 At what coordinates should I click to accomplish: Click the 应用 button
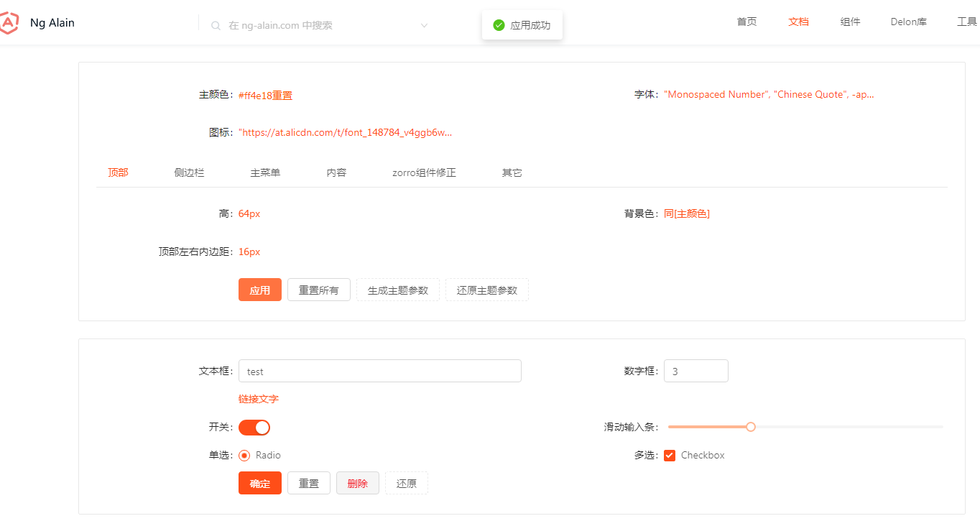click(259, 289)
